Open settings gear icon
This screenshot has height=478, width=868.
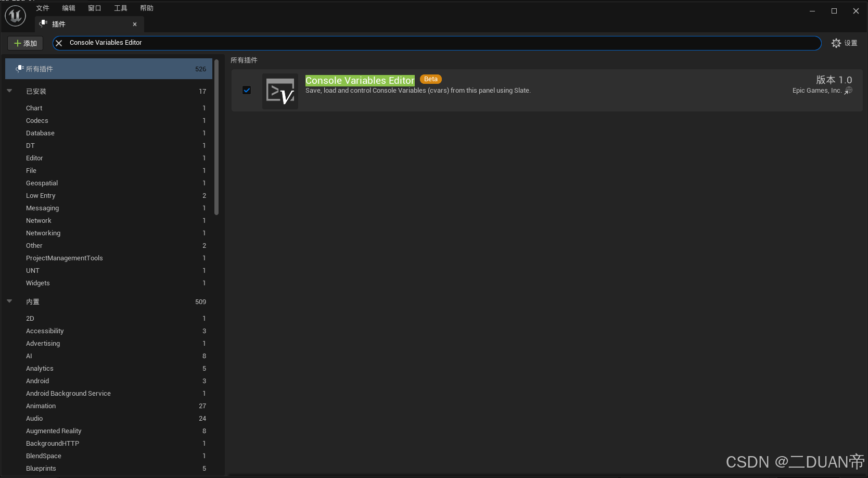point(836,43)
